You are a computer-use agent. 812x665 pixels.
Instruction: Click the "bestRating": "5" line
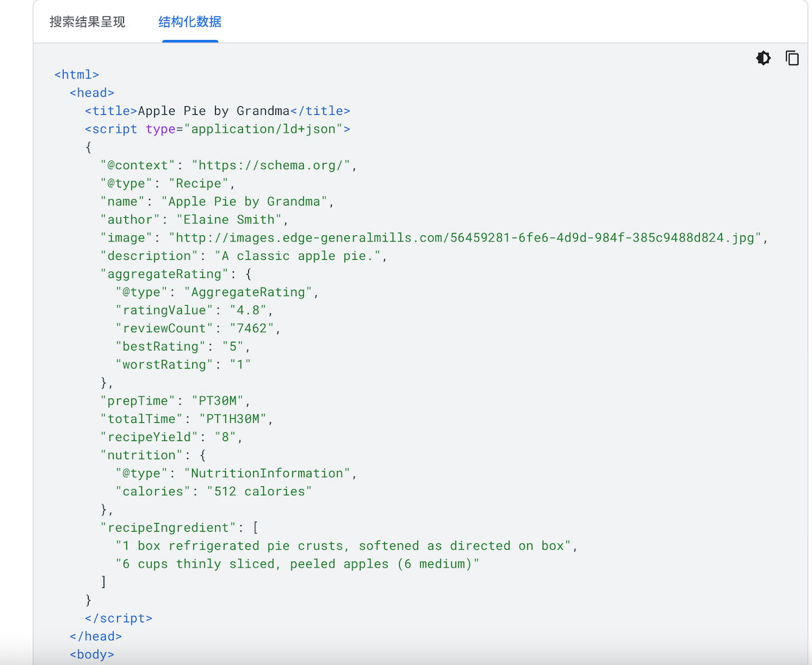[183, 346]
